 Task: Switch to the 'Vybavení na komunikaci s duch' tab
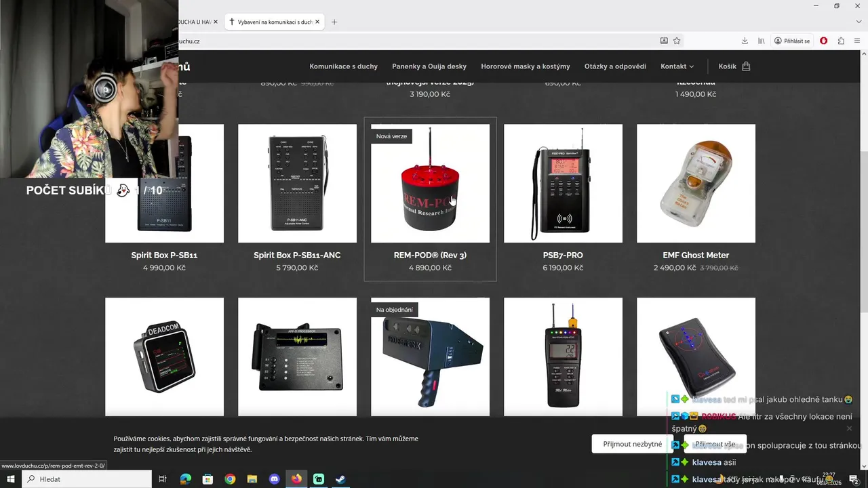(275, 22)
